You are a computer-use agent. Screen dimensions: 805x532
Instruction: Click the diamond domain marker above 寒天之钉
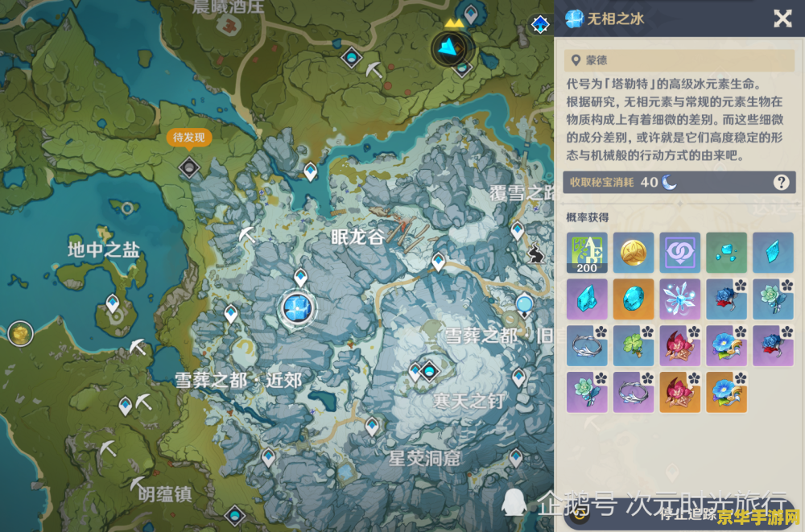tap(429, 370)
